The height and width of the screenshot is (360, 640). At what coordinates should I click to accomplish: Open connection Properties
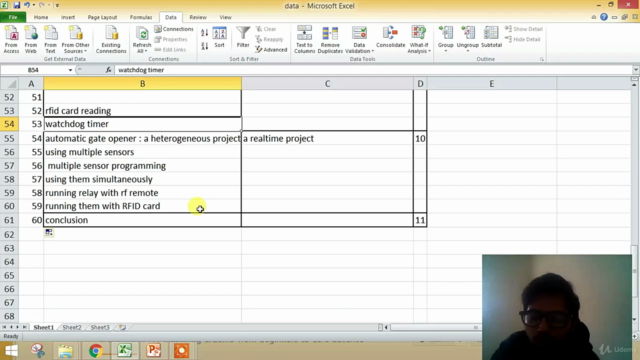[x=171, y=39]
